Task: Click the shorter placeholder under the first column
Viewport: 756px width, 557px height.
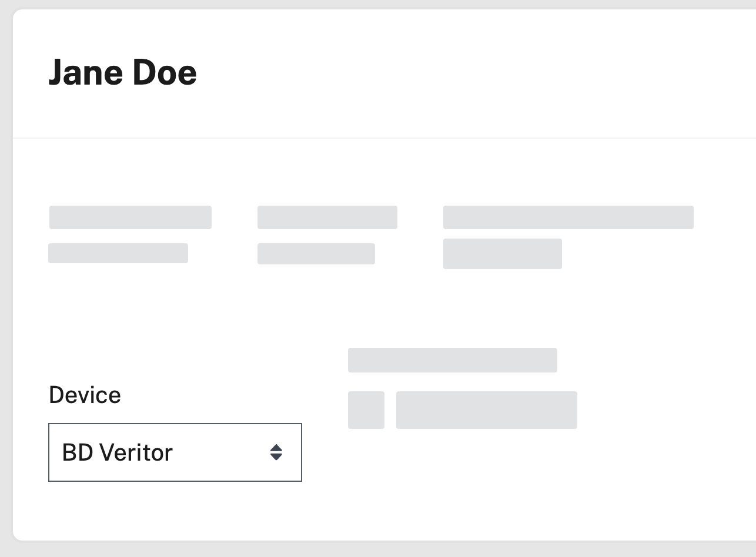Action: [x=118, y=253]
